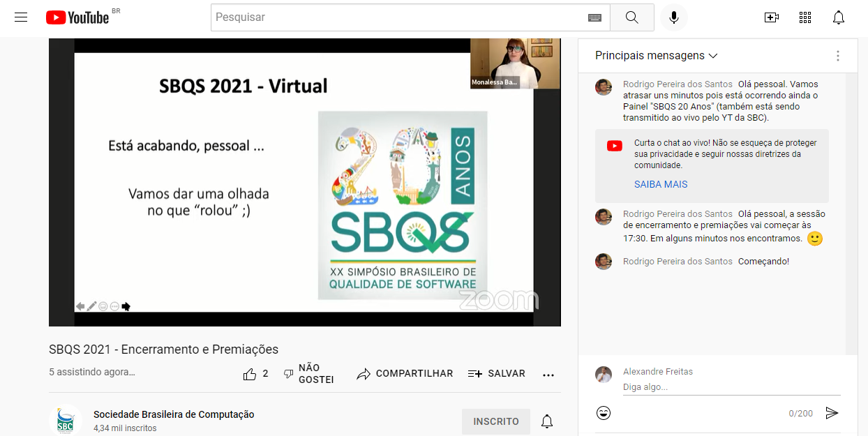The height and width of the screenshot is (436, 868).
Task: Focus the Diga algo chat input
Action: (x=726, y=386)
